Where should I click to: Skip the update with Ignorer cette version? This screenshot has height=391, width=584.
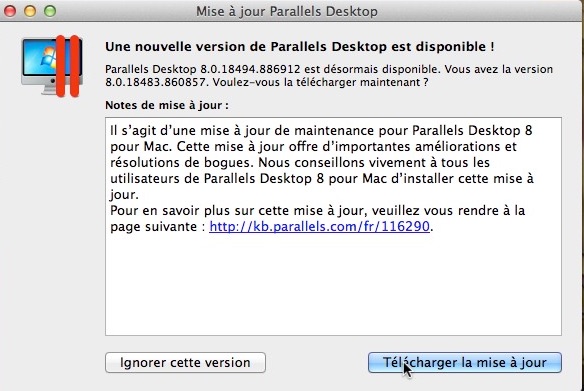185,362
